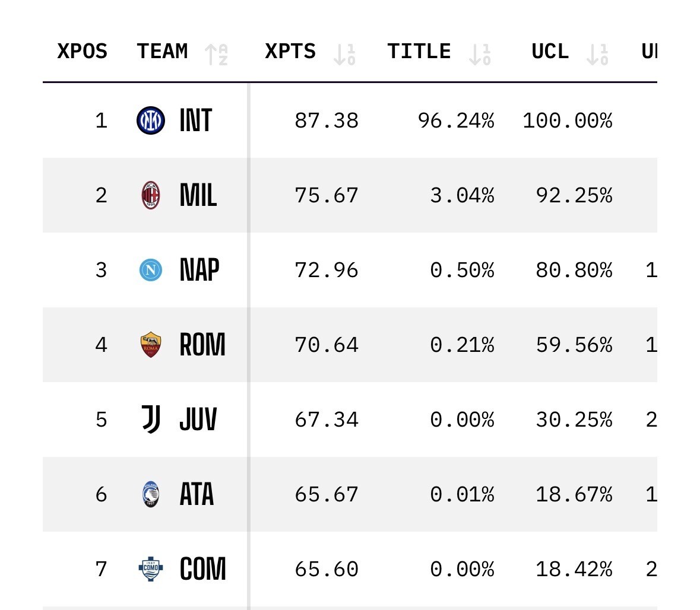The width and height of the screenshot is (700, 610).
Task: Sort by TITLE probability arrow icon
Action: pyautogui.click(x=479, y=54)
